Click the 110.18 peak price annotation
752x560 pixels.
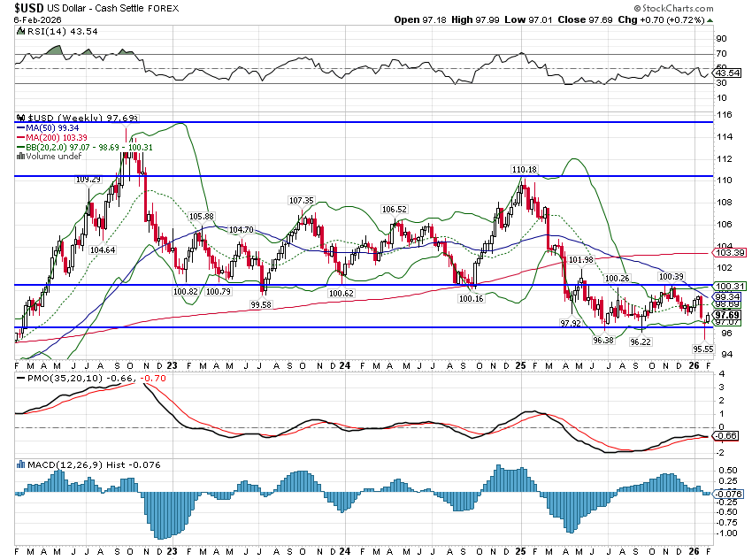tap(525, 169)
